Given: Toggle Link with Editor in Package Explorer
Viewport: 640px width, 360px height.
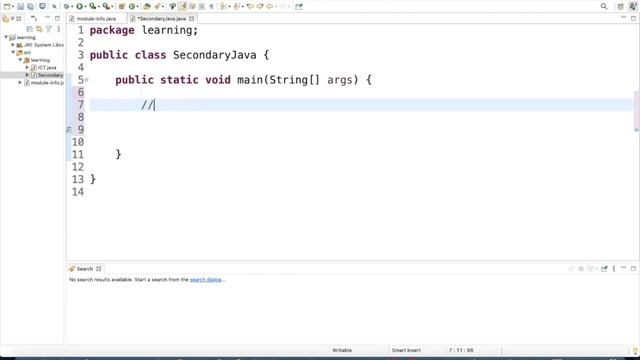Looking at the screenshot, I should coord(39,29).
